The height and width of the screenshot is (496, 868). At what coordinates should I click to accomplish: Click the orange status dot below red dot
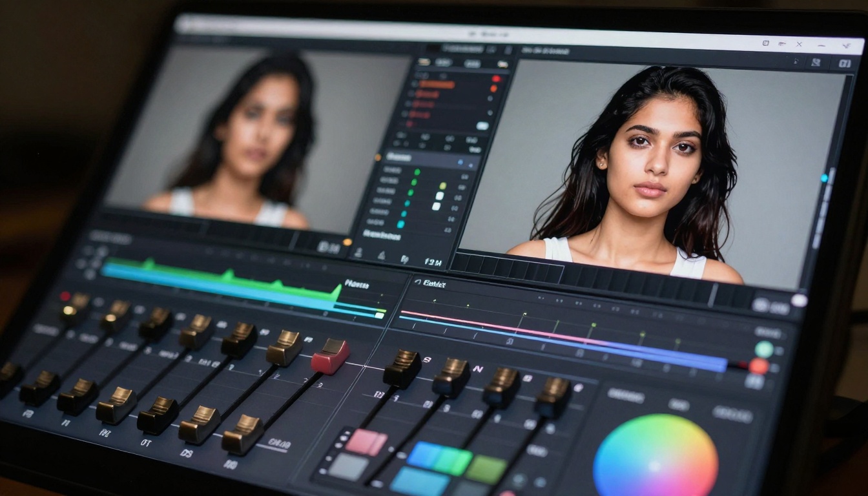[493, 89]
